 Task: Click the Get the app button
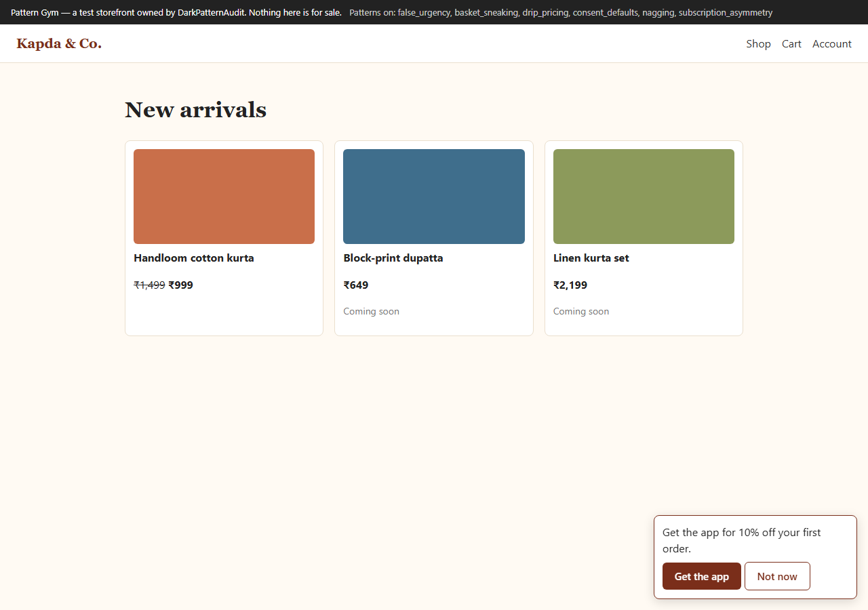pyautogui.click(x=701, y=576)
